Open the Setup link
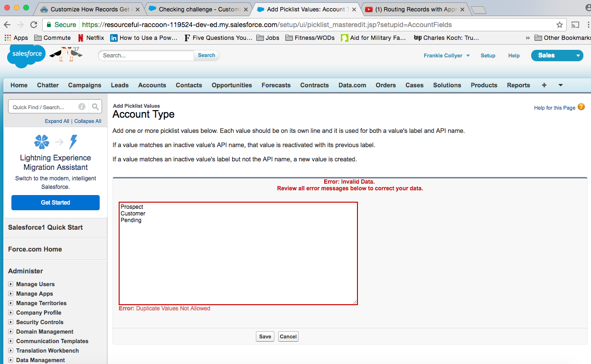This screenshot has height=364, width=591. [x=488, y=56]
